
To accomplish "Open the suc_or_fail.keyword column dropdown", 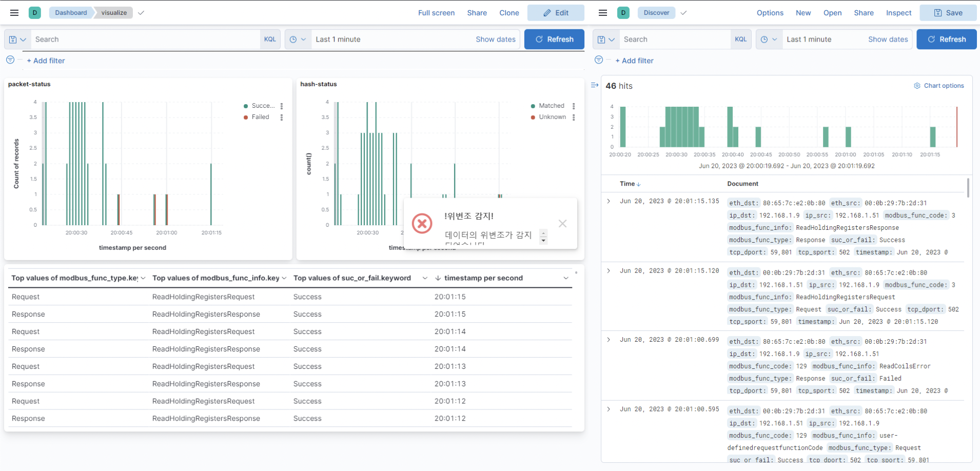I will pos(425,278).
